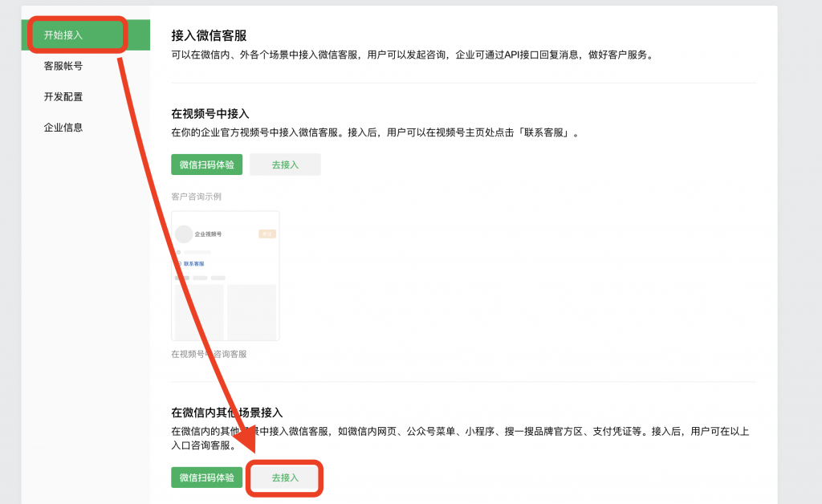This screenshot has height=504, width=822.
Task: Click the 企业视频号 avatar circle
Action: [184, 234]
